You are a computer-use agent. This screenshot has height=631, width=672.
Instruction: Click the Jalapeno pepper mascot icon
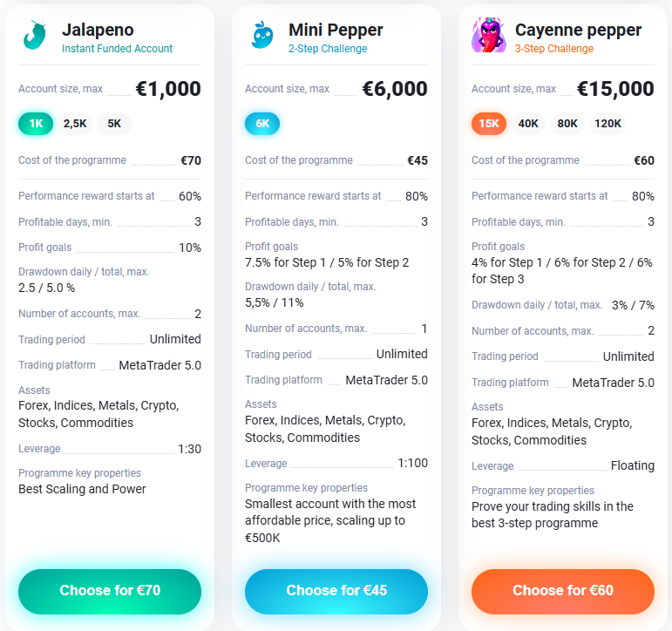click(36, 37)
